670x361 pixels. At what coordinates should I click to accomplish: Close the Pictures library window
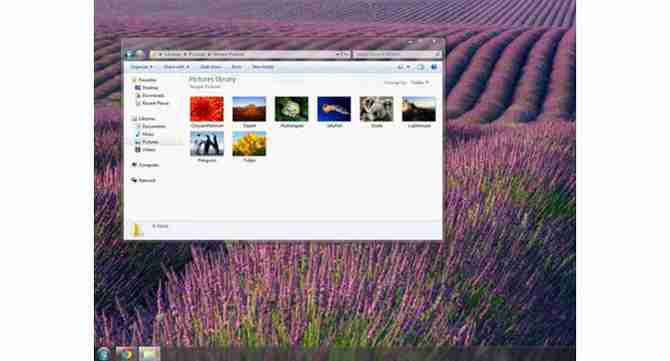point(434,42)
